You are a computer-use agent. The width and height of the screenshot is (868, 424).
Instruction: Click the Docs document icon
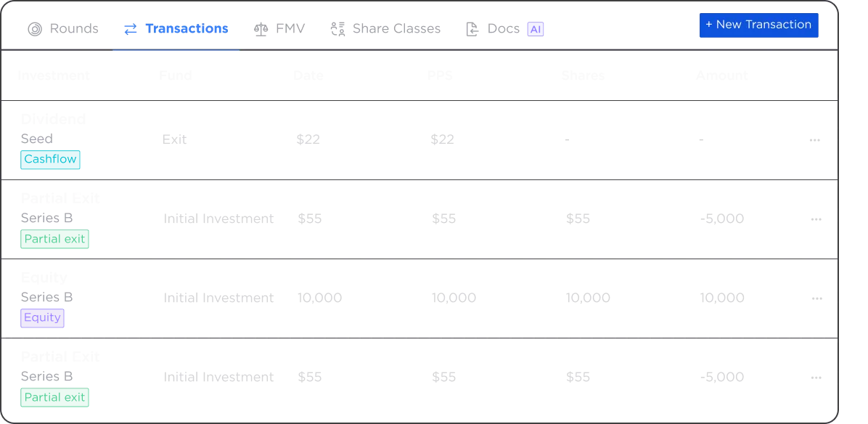point(472,29)
